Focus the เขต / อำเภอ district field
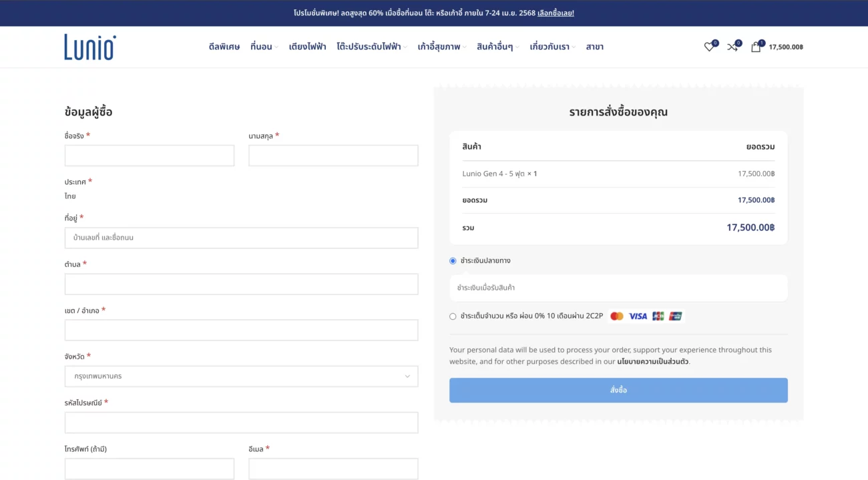Viewport: 868px width, 480px height. click(x=242, y=330)
